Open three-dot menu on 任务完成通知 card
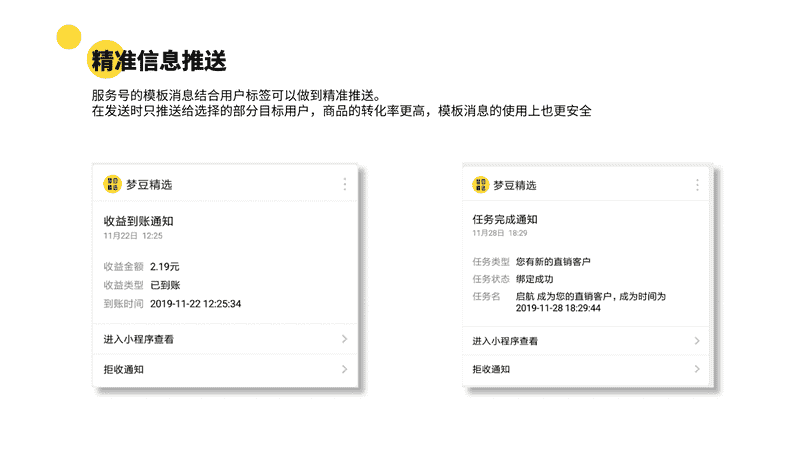Screen dimensions: 800x450 697,185
